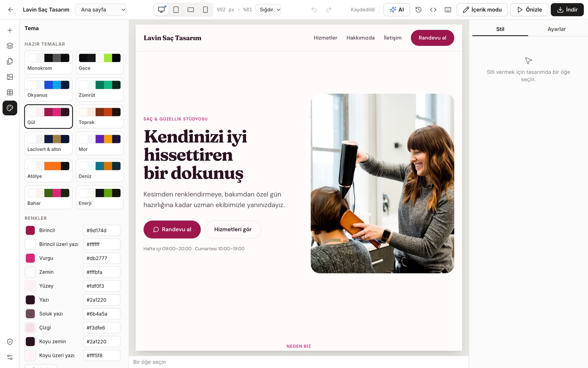Click Hizmetler link in page navigation
Viewport: 588px width, 368px height.
(325, 38)
